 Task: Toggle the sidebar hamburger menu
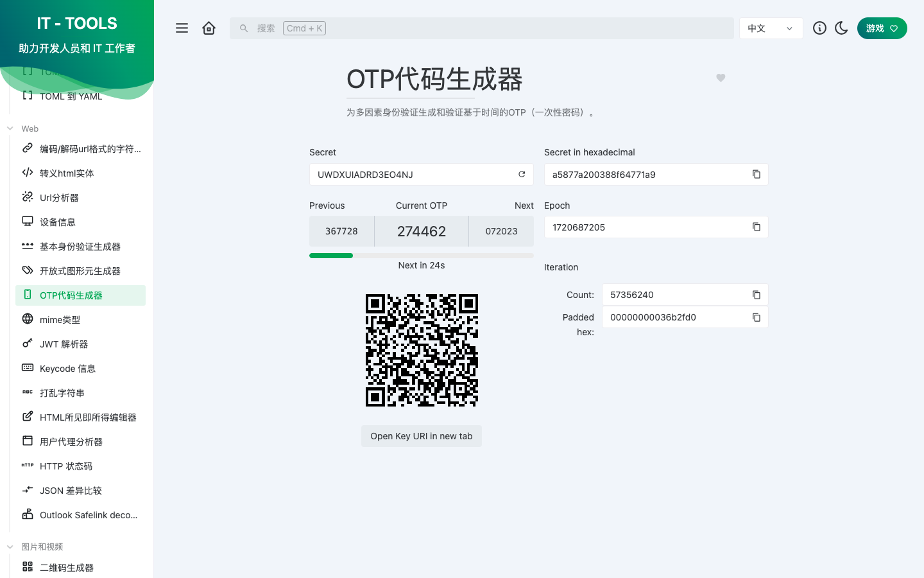[x=182, y=28]
